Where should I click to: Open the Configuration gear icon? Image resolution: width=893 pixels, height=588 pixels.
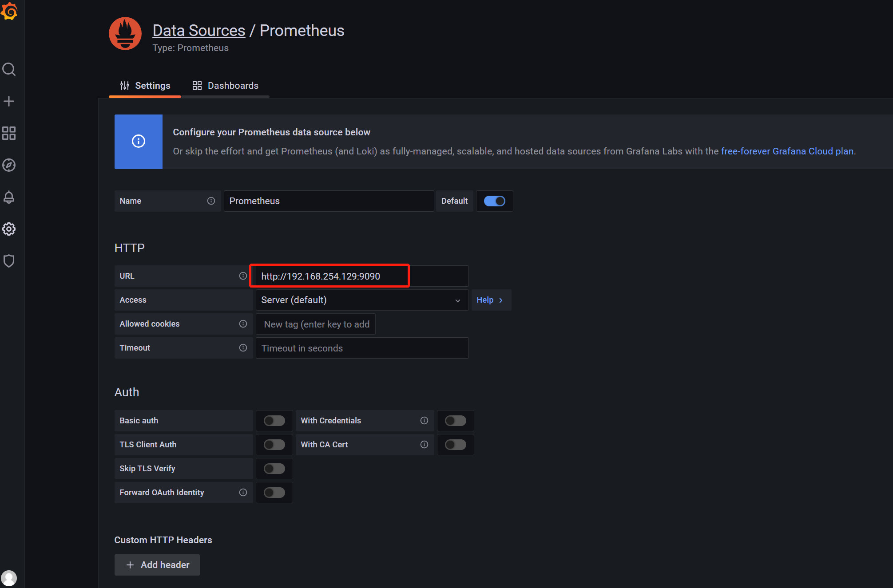coord(9,229)
